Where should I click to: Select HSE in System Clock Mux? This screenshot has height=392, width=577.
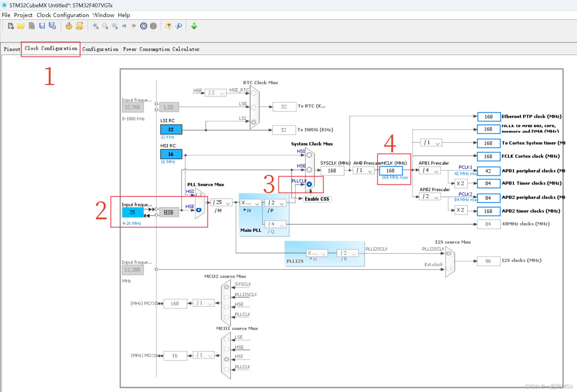(309, 170)
